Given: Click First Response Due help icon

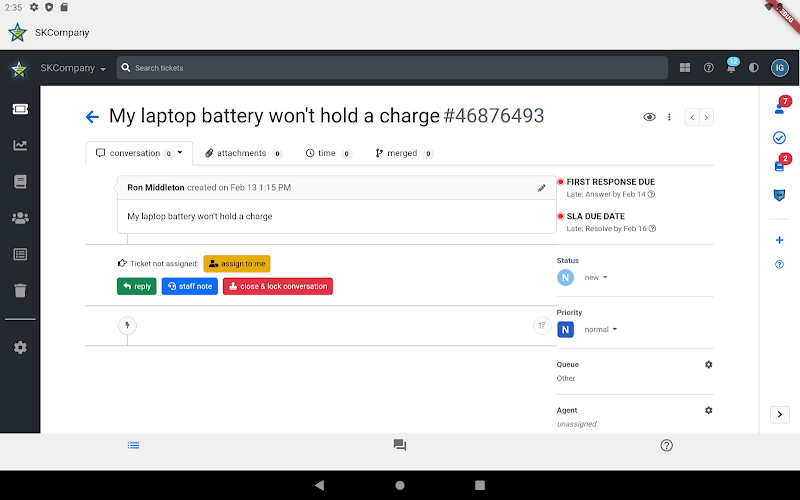Looking at the screenshot, I should click(652, 194).
